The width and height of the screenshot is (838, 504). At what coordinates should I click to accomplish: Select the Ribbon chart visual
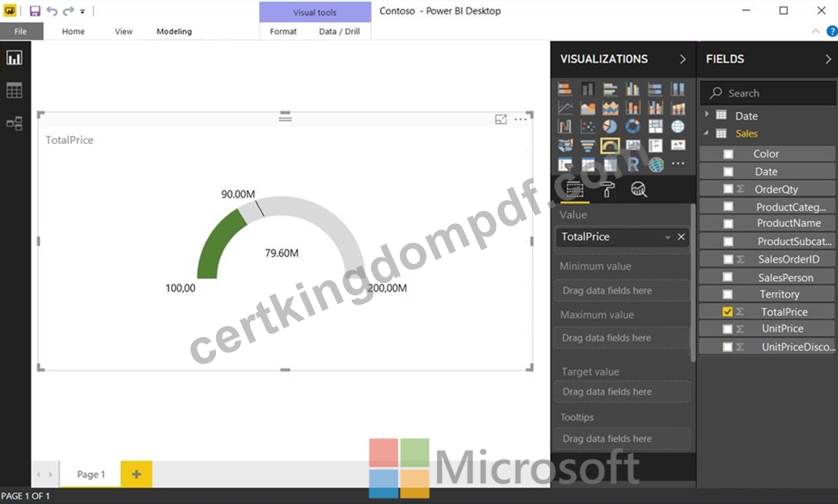click(x=678, y=108)
